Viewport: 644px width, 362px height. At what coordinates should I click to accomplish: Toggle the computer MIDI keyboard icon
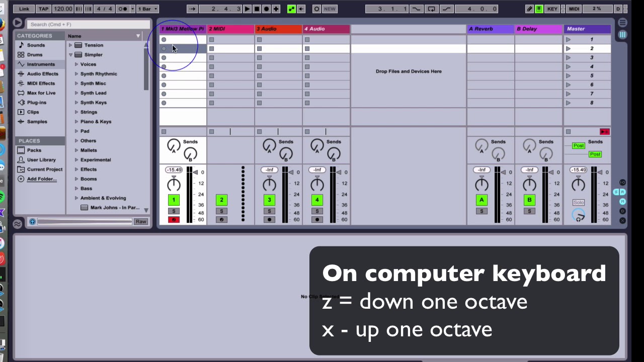[x=539, y=9]
